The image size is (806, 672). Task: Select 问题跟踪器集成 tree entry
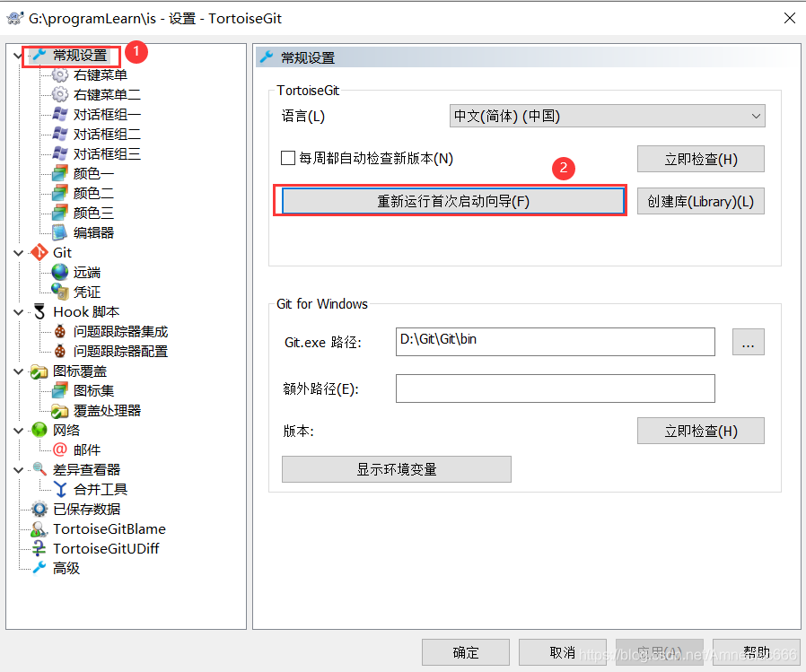tap(120, 331)
